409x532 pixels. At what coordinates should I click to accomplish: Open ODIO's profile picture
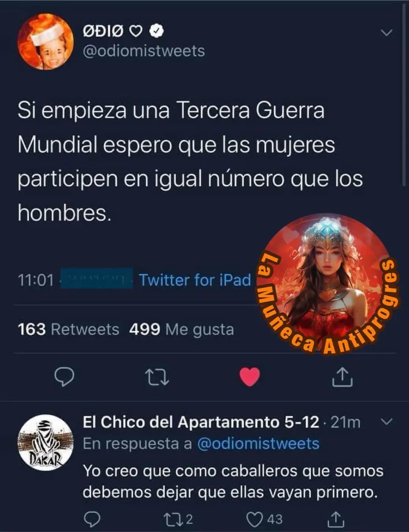pos(46,42)
